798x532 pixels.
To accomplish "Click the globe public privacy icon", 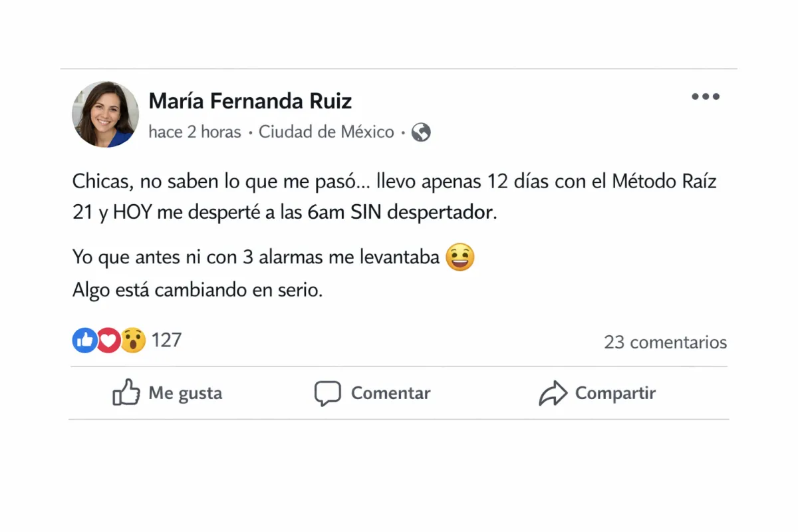I will [421, 132].
